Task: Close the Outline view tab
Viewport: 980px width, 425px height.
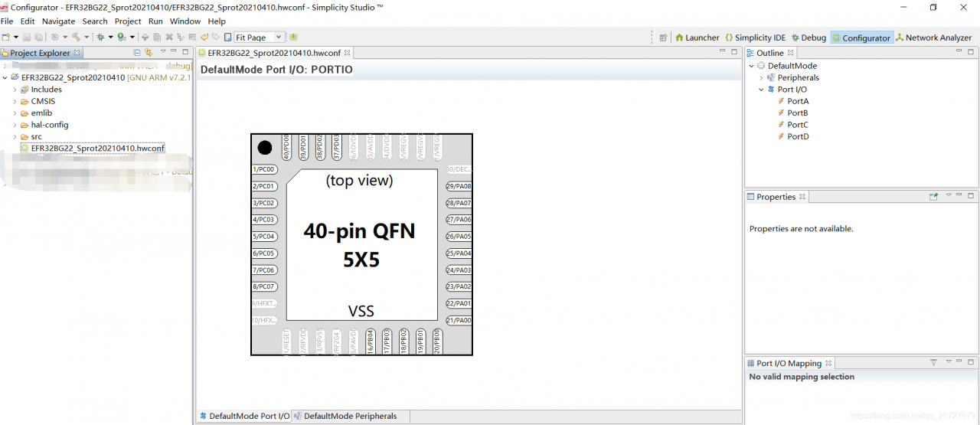Action: click(x=791, y=53)
